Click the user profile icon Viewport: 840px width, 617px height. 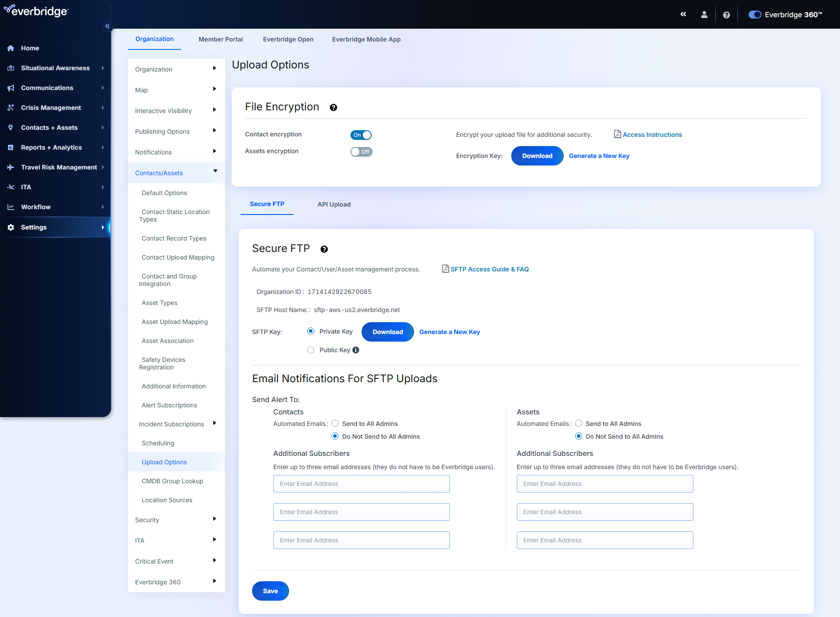[704, 15]
